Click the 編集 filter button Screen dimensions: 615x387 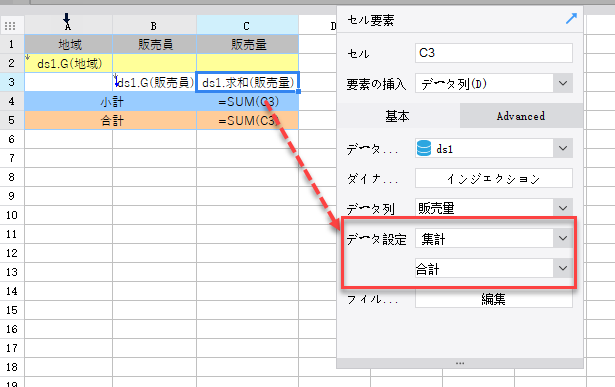(x=494, y=300)
